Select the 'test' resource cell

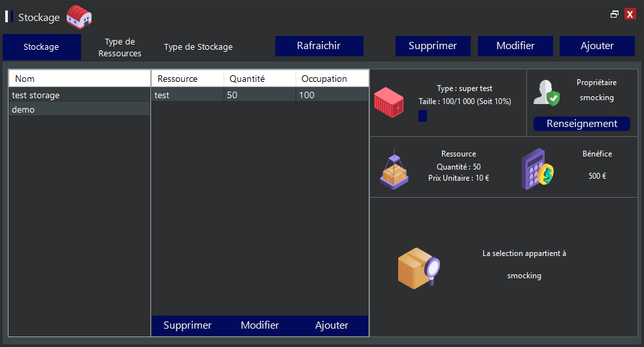tap(188, 95)
